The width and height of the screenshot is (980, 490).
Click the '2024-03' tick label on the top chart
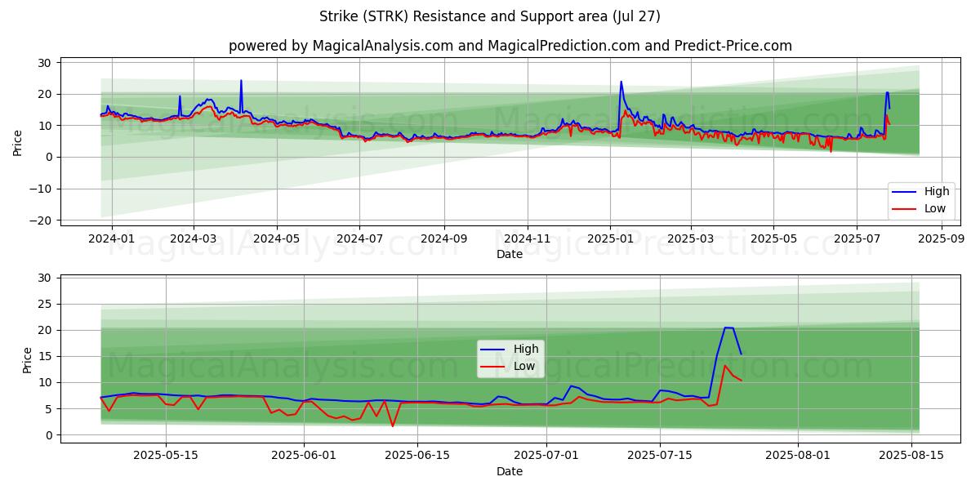coord(194,239)
